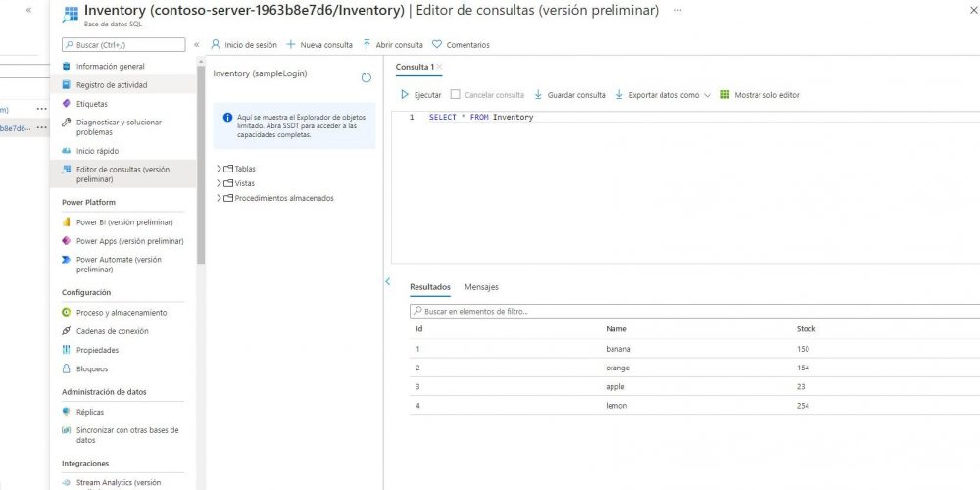Click Inicio de sesión in toolbar
This screenshot has height=490, width=980.
pos(244,45)
